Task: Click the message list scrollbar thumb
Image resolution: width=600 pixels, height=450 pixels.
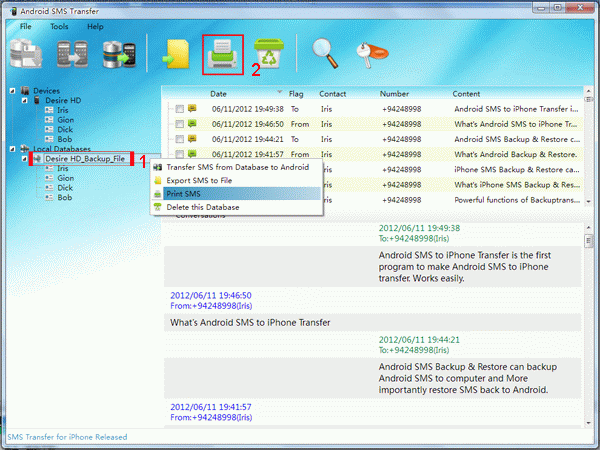Action: 589,99
